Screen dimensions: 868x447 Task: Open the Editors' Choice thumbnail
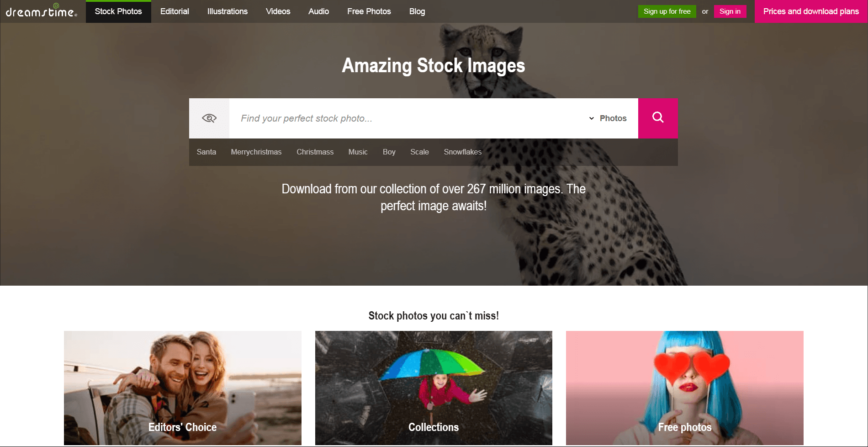183,388
